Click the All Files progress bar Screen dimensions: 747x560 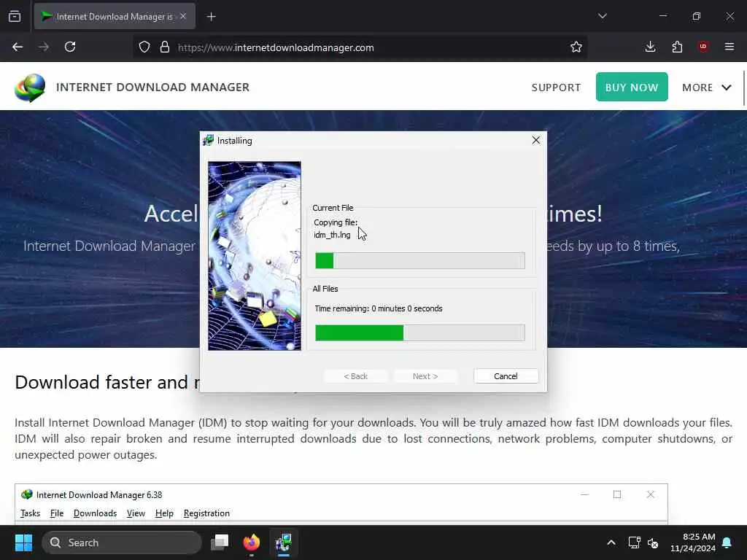click(420, 332)
